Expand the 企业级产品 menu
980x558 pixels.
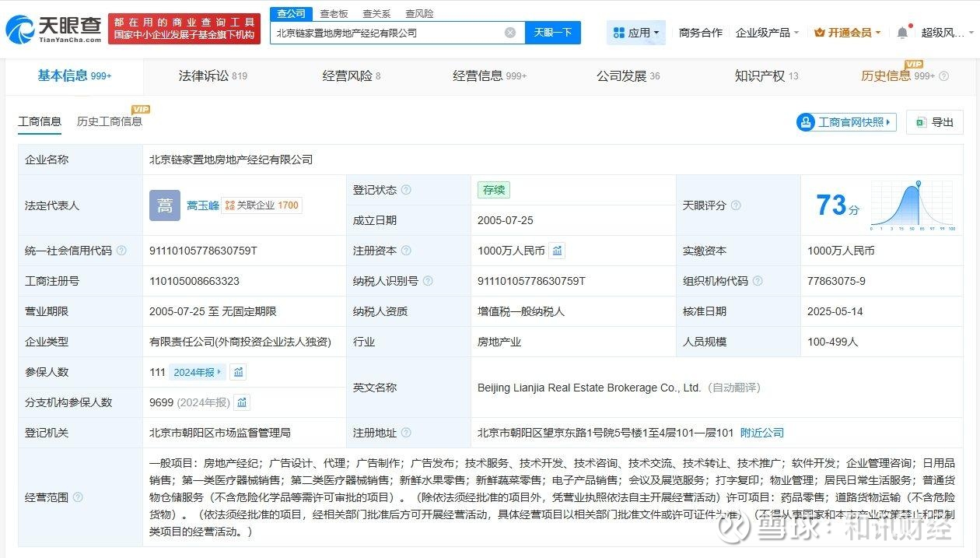(767, 33)
